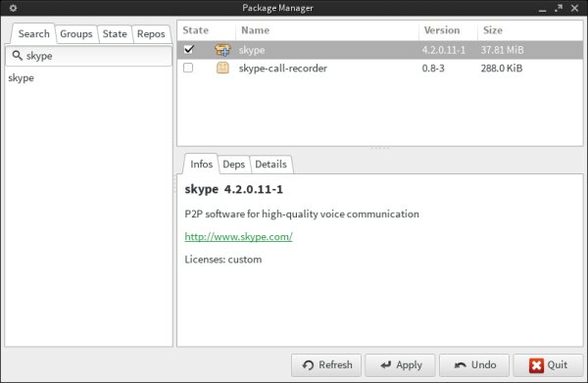Click version 4.2.0.11-1 in skype row
The height and width of the screenshot is (383, 588).
point(444,50)
